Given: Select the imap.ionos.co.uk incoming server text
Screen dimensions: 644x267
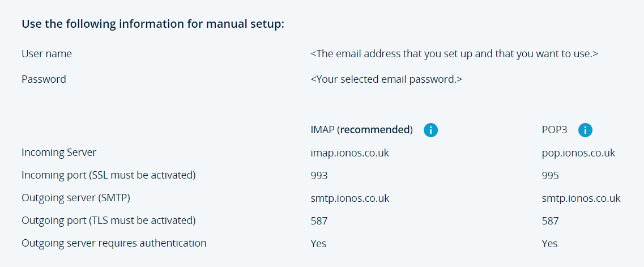Looking at the screenshot, I should (x=349, y=153).
